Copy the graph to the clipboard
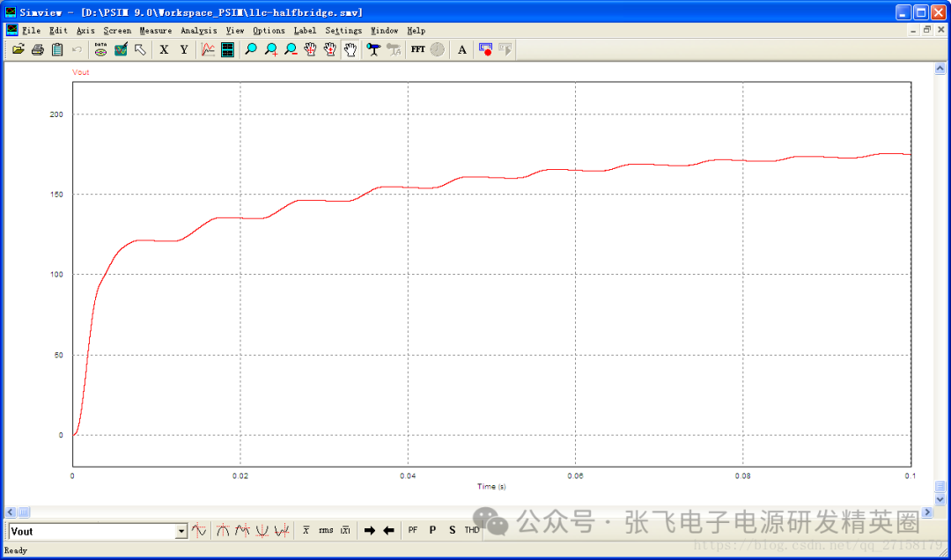Viewport: 951px width, 560px height. pos(57,50)
